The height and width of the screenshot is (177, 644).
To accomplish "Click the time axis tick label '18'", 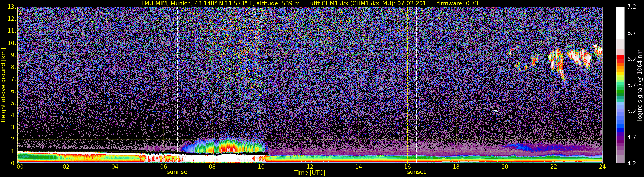I will click(x=456, y=167).
